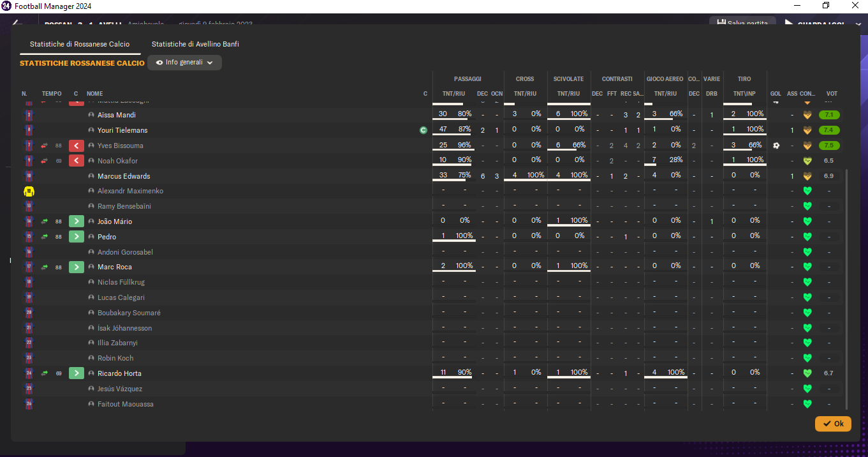868x457 pixels.
Task: Sort by DRB column header
Action: point(712,94)
